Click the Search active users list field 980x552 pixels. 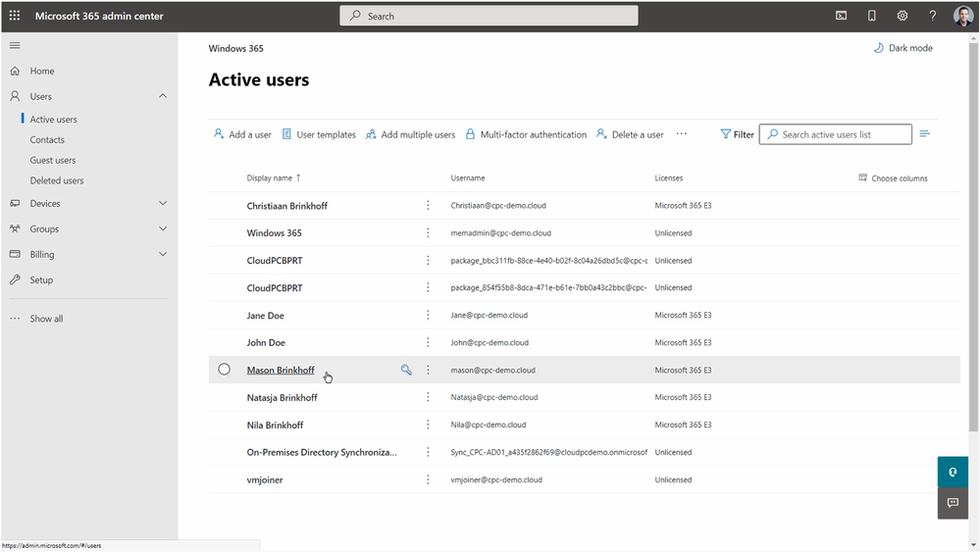[836, 134]
